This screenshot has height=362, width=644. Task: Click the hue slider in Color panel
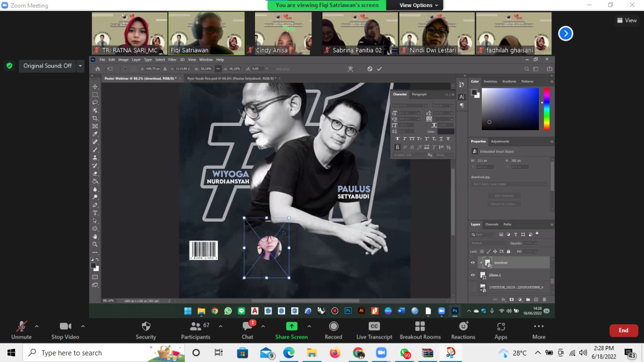pos(546,109)
